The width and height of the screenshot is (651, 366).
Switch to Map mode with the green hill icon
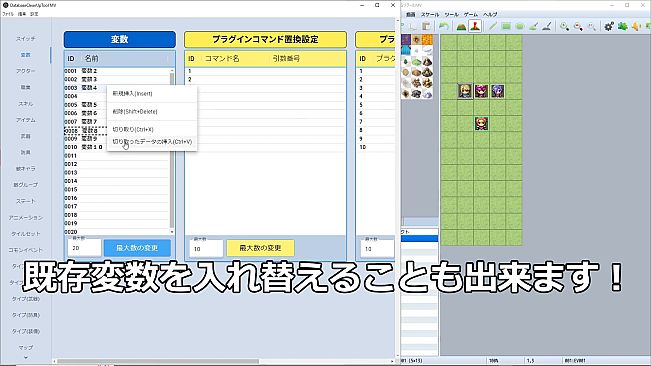(x=461, y=26)
